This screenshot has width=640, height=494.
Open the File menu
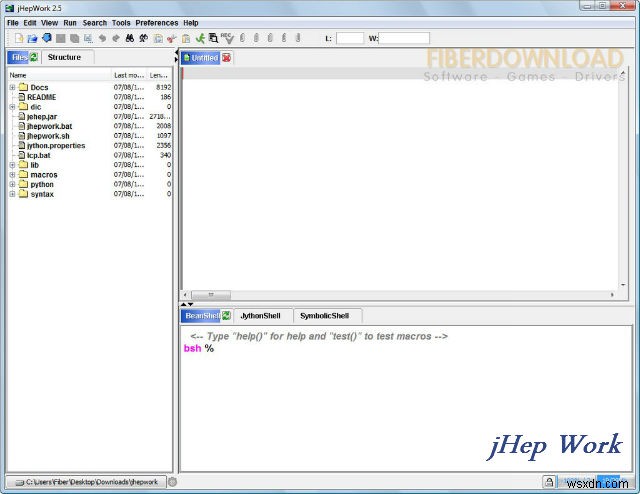13,23
